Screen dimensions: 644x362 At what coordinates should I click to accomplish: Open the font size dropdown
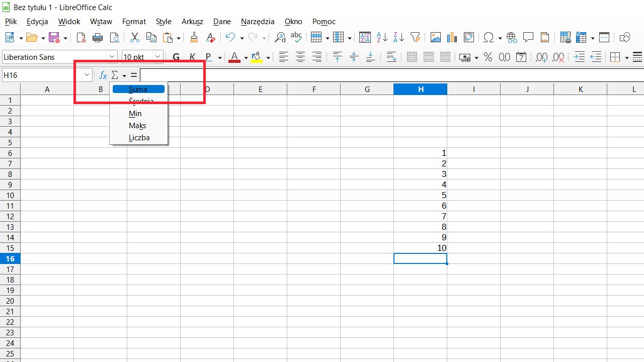tap(156, 57)
